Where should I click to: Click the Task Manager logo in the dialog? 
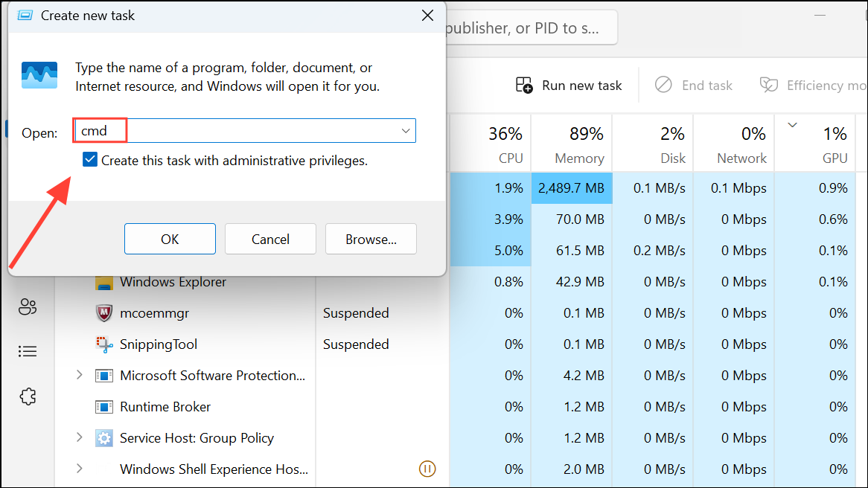[39, 75]
